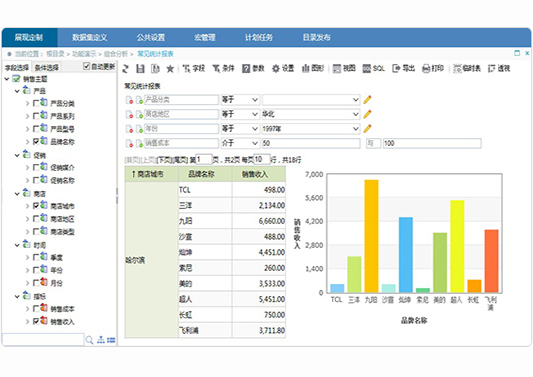Image resolution: width=533 pixels, height=377 pixels.
Task: Switch to 展现定制 top tab
Action: 29,37
